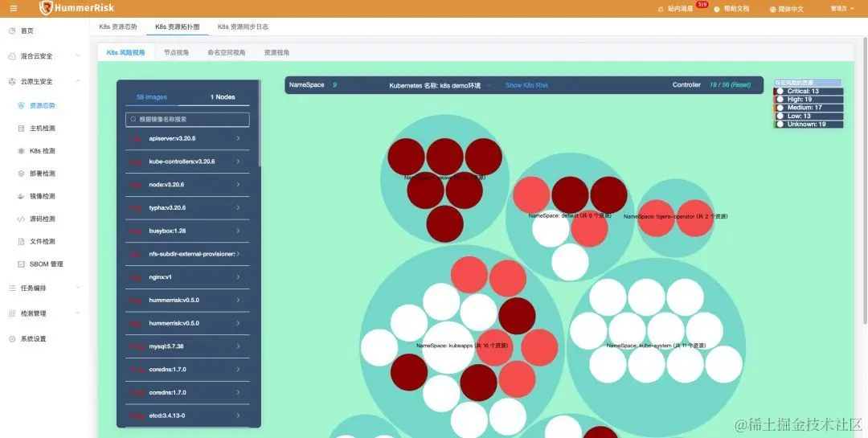The image size is (868, 438).
Task: Switch to K8s 资源态势 tab
Action: [x=118, y=27]
